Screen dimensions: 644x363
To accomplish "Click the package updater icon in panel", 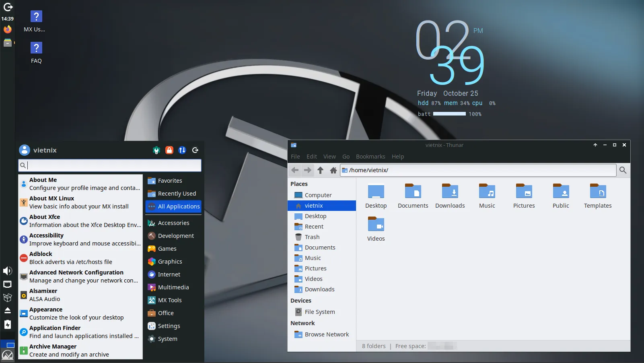I will click(8, 297).
